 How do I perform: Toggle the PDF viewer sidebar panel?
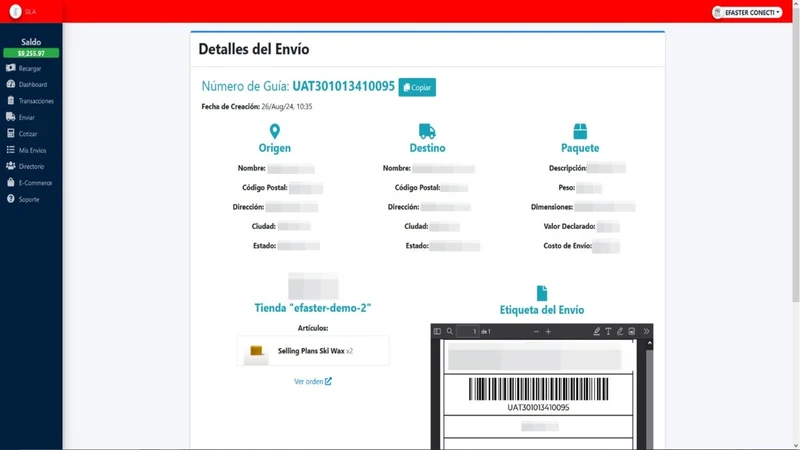coord(437,332)
